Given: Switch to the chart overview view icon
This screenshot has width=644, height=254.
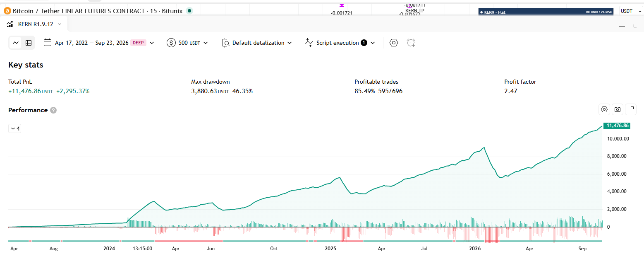Looking at the screenshot, I should coord(16,43).
